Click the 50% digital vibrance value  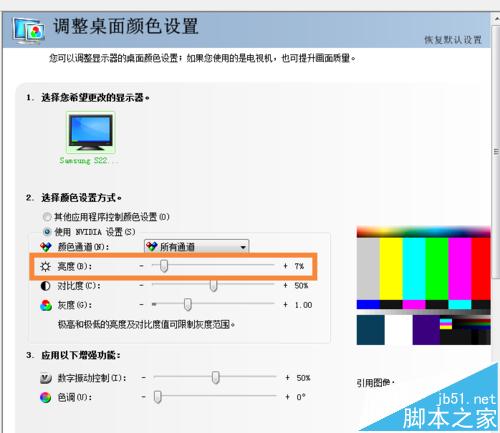tap(303, 378)
